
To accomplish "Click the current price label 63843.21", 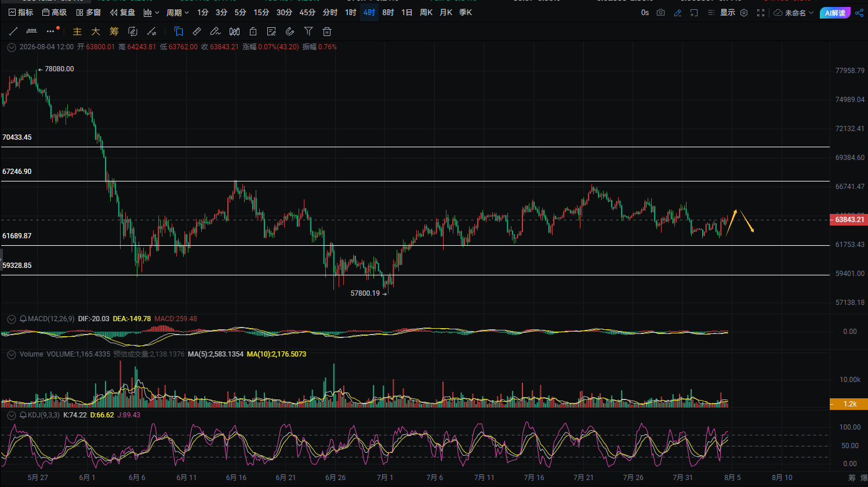I will pos(849,220).
